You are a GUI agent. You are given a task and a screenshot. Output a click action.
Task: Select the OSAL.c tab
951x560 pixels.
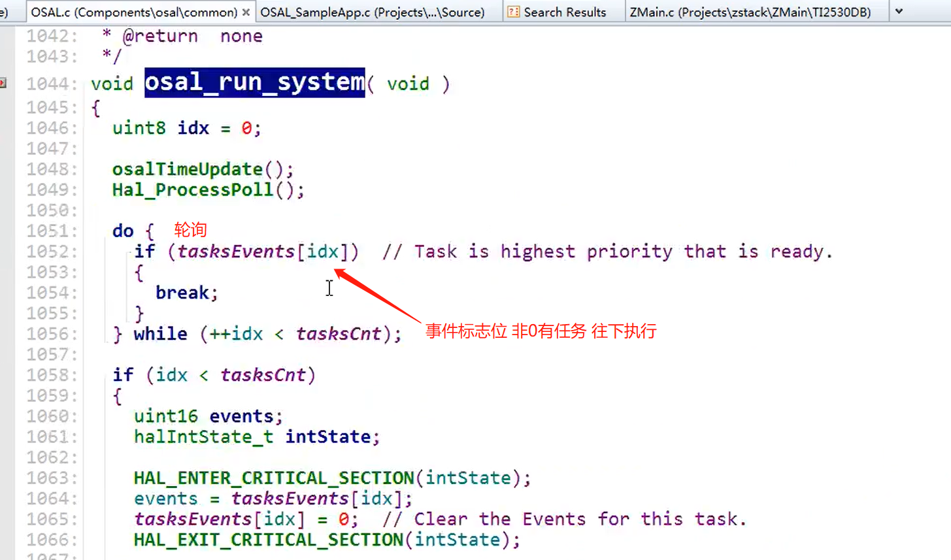134,12
